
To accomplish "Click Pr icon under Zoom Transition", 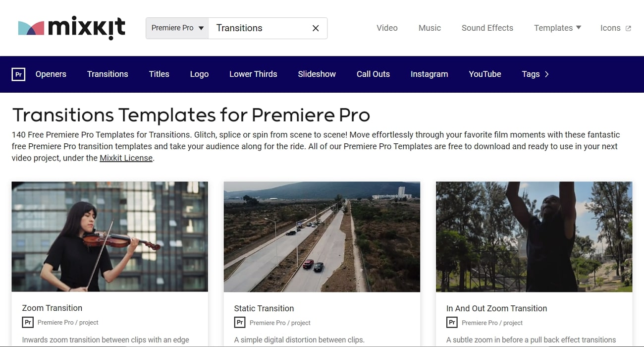I will (x=28, y=322).
